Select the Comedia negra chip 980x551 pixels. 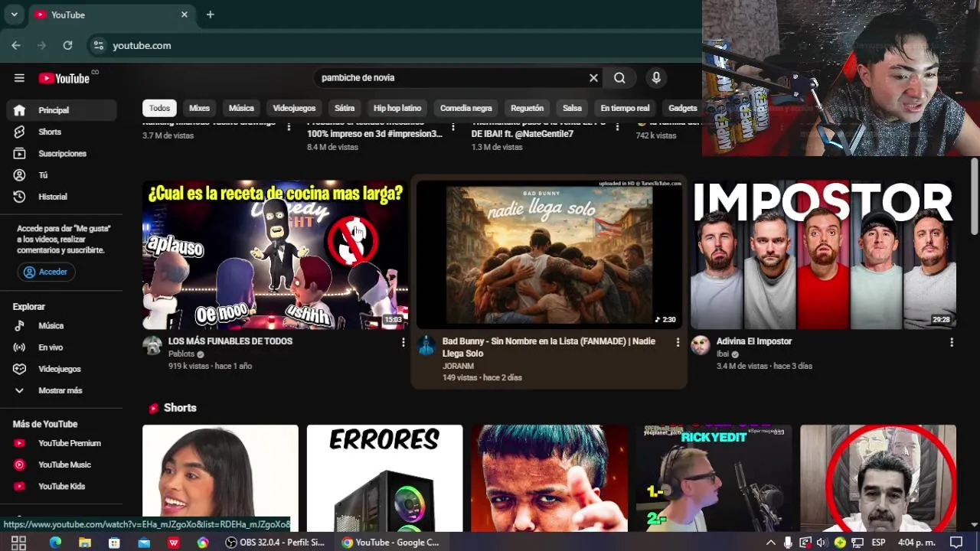465,108
